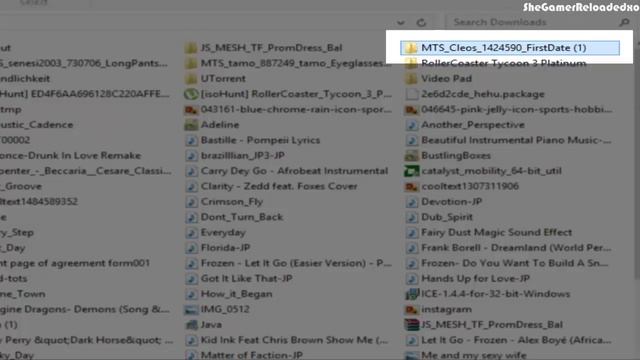This screenshot has width=640, height=360.
Task: Open the address bar history dropdown arrow
Action: click(401, 22)
